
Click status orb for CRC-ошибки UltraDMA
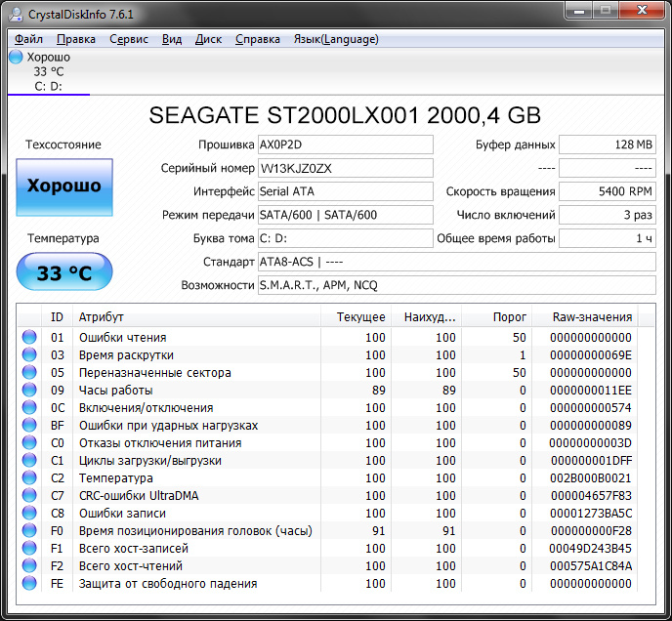[29, 495]
